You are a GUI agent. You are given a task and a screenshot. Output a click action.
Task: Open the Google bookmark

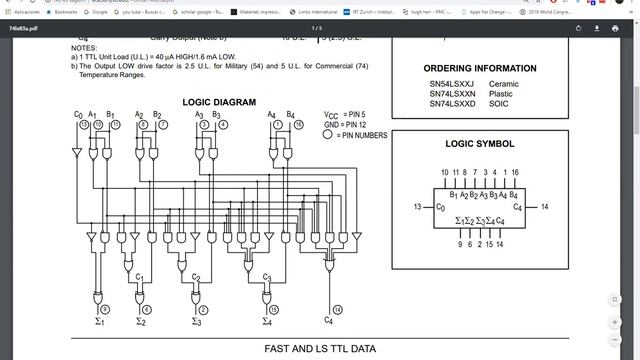(96, 12)
